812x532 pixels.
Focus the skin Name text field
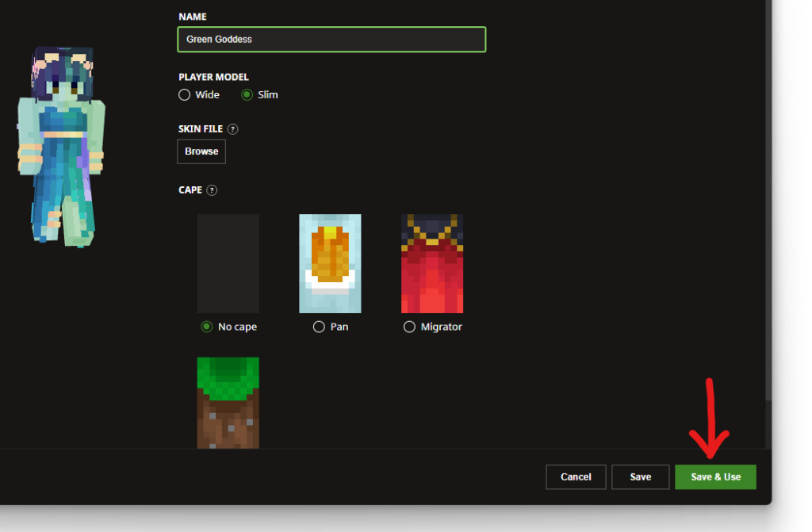(331, 40)
